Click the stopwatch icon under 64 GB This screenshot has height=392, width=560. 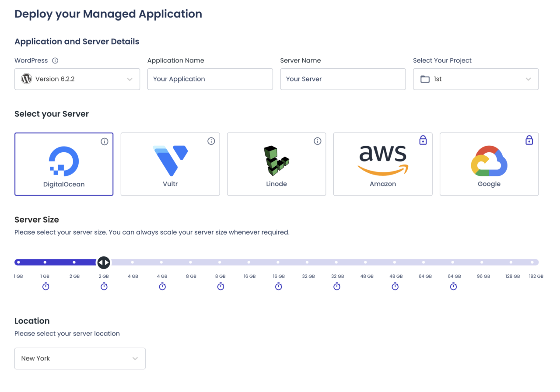(454, 286)
